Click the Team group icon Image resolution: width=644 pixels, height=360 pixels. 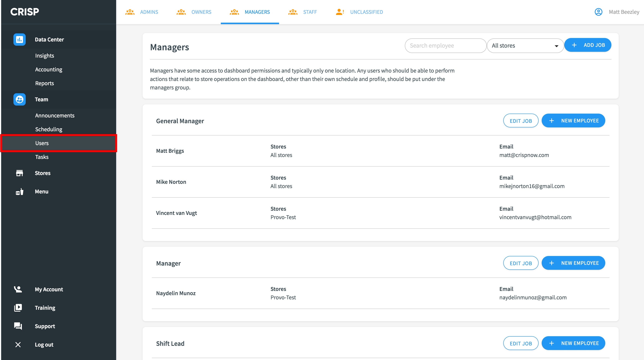tap(19, 99)
